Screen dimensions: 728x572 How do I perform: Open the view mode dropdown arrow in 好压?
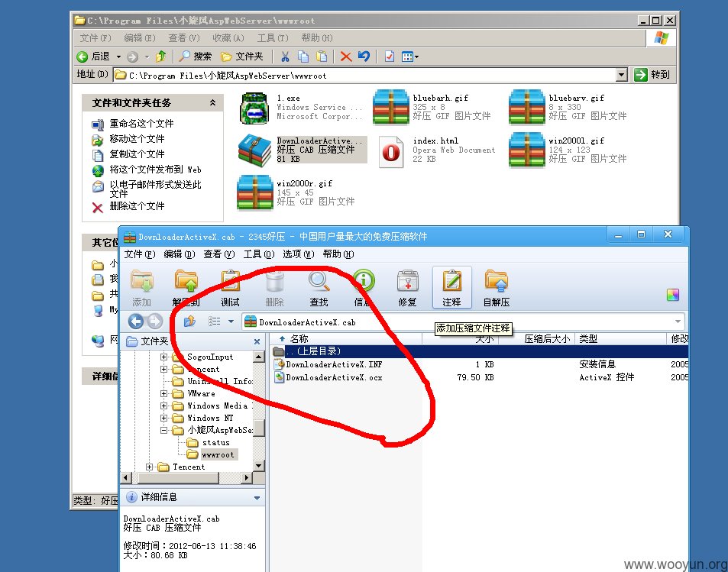tap(231, 322)
